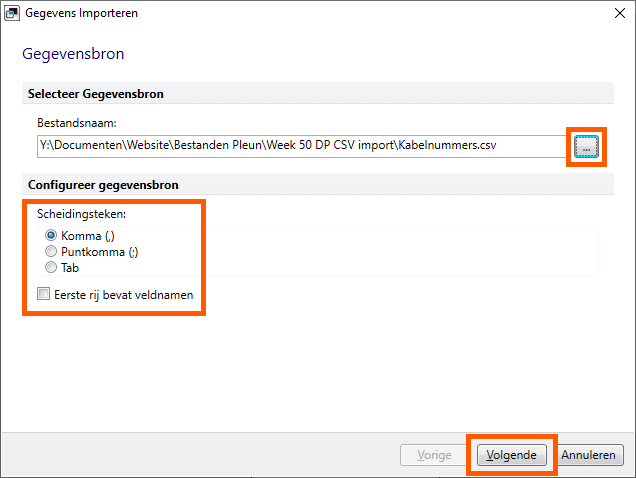
Task: Go to the next step with Volgende
Action: click(x=511, y=455)
